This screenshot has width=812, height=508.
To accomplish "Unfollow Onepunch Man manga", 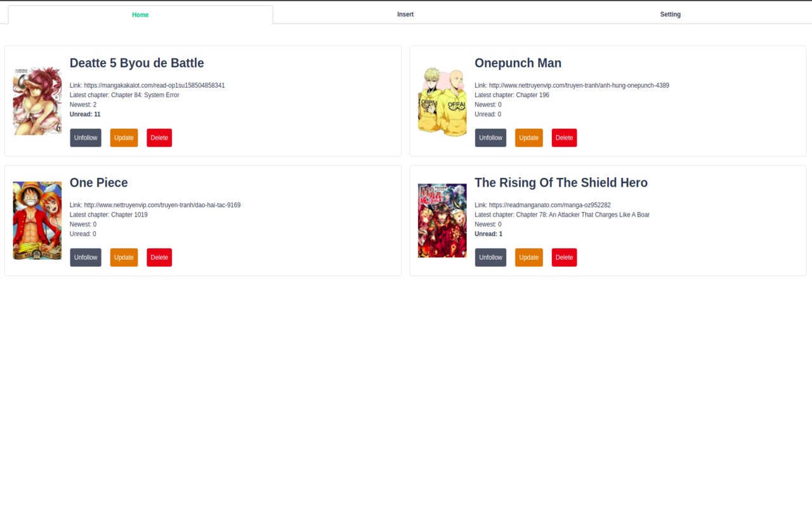I will [490, 138].
